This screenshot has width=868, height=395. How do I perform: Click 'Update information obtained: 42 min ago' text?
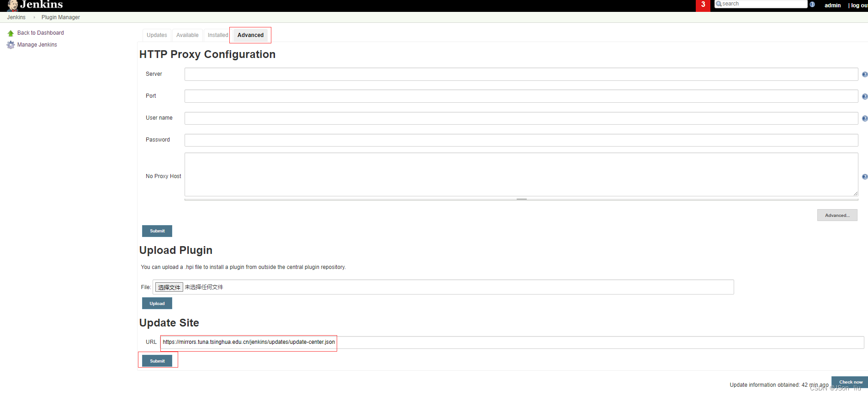[x=779, y=385]
